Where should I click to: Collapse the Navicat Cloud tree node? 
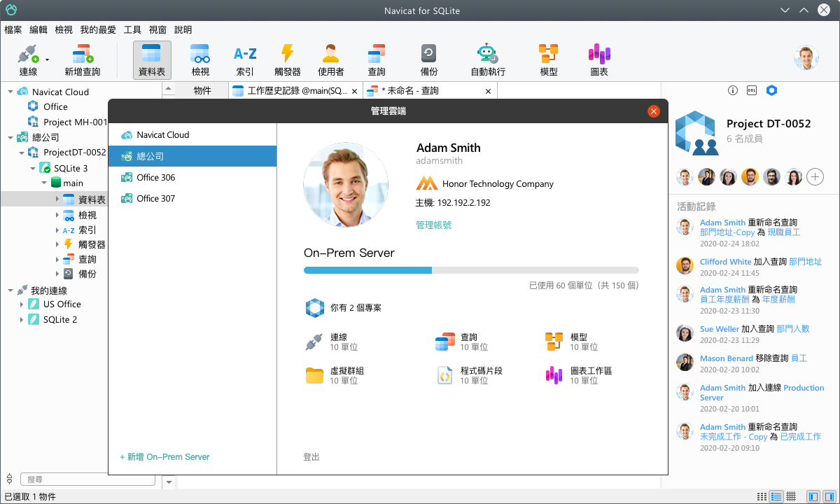click(10, 92)
